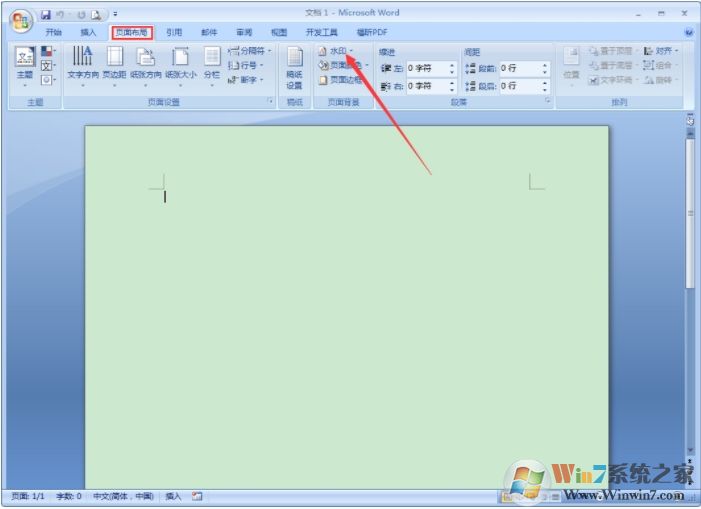
Task: Expand the 对齐 align dropdown
Action: click(x=661, y=51)
